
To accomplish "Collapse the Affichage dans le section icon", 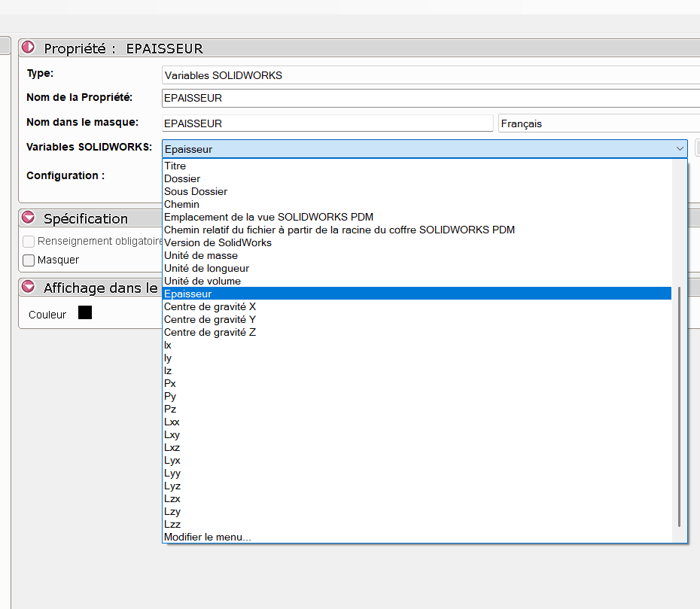I will (x=28, y=287).
